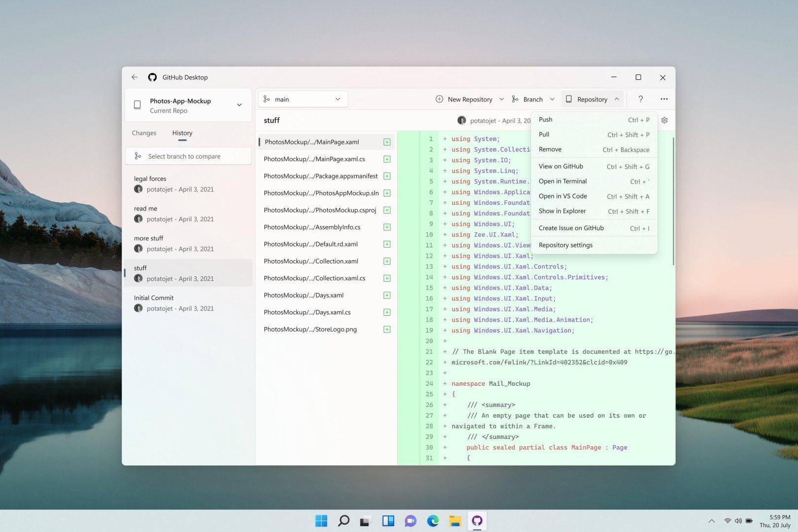Choose Open in VS Code
This screenshot has width=798, height=532.
pos(594,196)
